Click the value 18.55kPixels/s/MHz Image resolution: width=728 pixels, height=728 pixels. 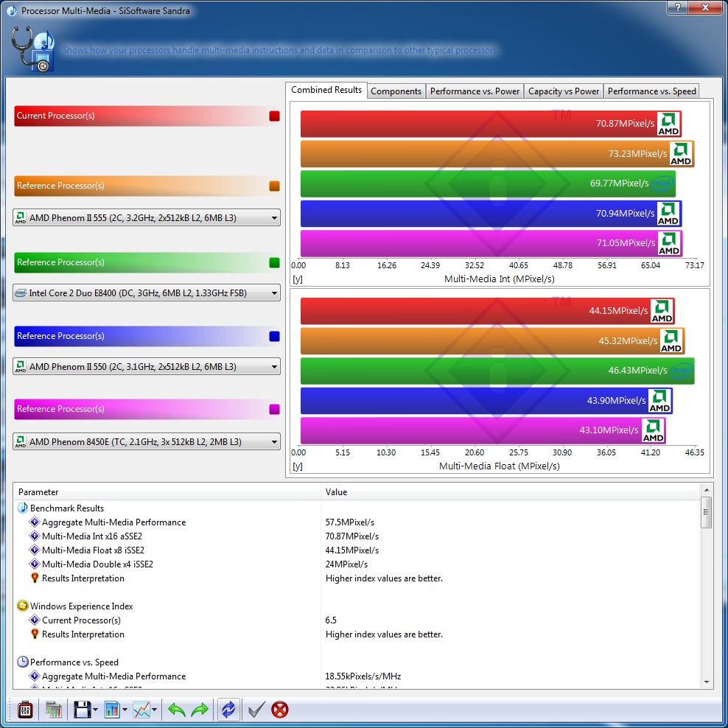click(363, 676)
